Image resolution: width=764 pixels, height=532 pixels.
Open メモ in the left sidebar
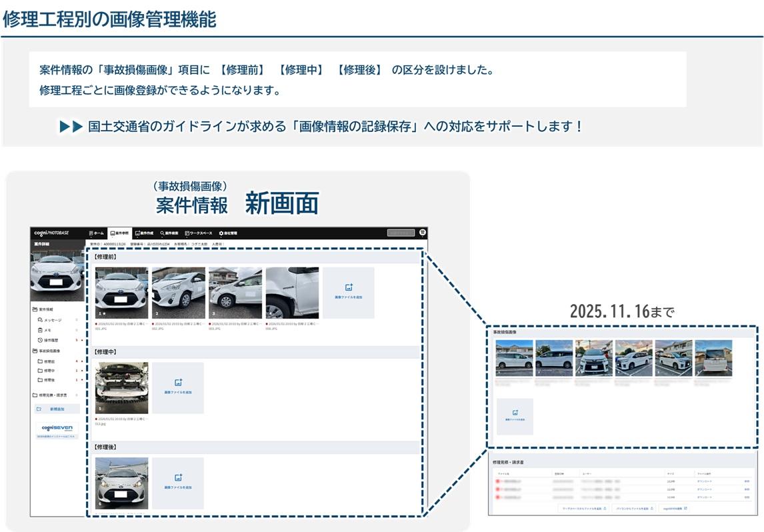coord(47,330)
